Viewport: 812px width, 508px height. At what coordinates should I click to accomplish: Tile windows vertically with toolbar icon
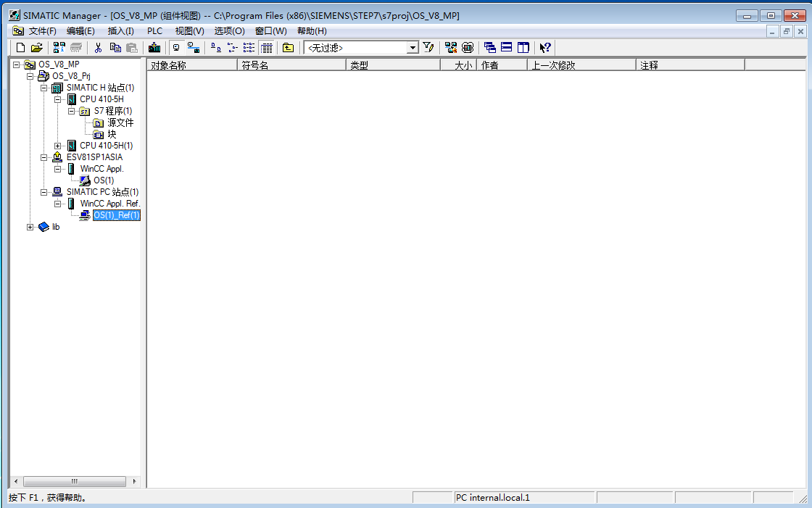523,48
